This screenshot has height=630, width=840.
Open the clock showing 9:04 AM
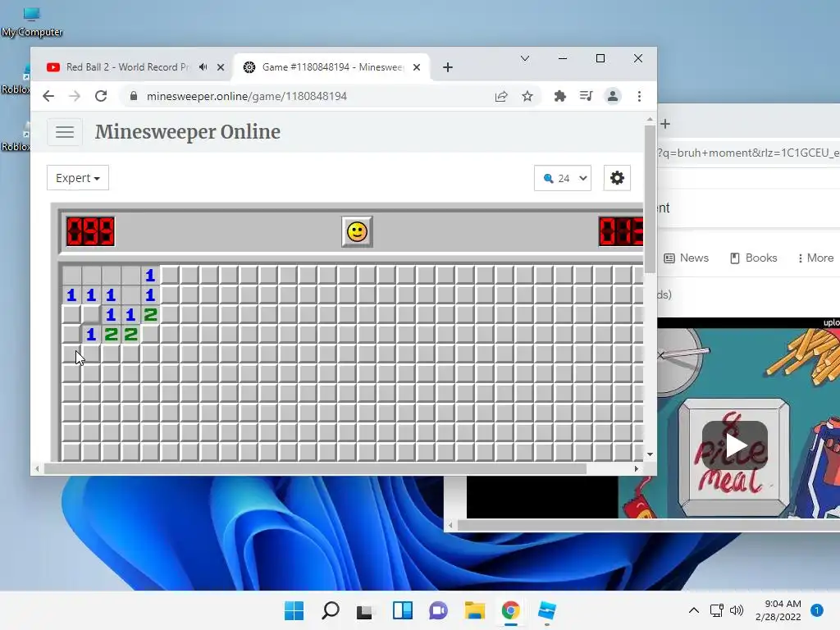pyautogui.click(x=778, y=610)
